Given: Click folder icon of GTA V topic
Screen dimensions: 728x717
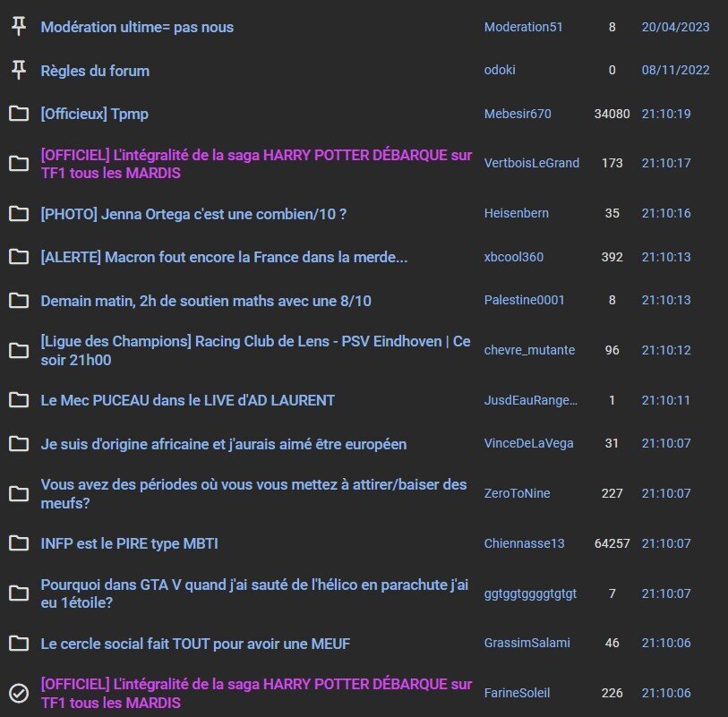Looking at the screenshot, I should pos(19,593).
